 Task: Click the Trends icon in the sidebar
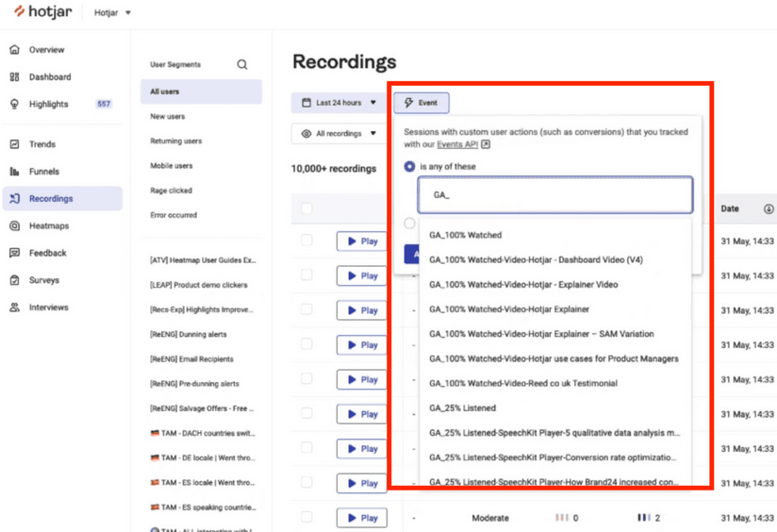pos(14,144)
